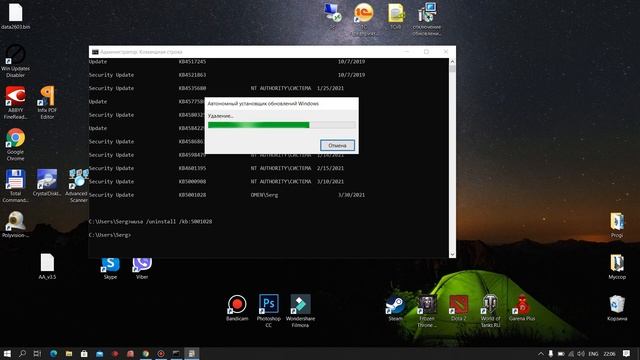Open Bandicam desktop shortcut
The width and height of the screenshot is (640, 360).
(237, 307)
